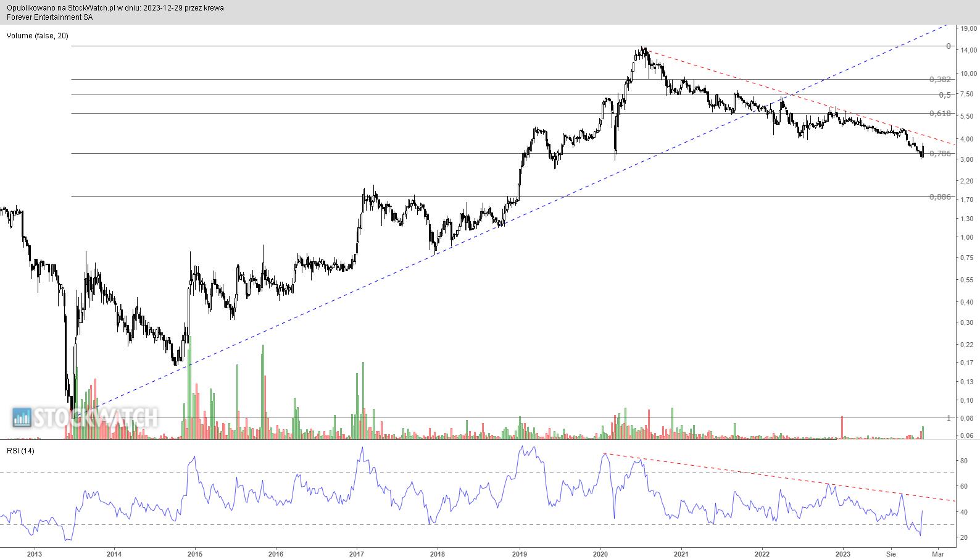980x559 pixels.
Task: Select the 'Opublikowano na StockWatch.pl' header line
Action: pos(115,8)
